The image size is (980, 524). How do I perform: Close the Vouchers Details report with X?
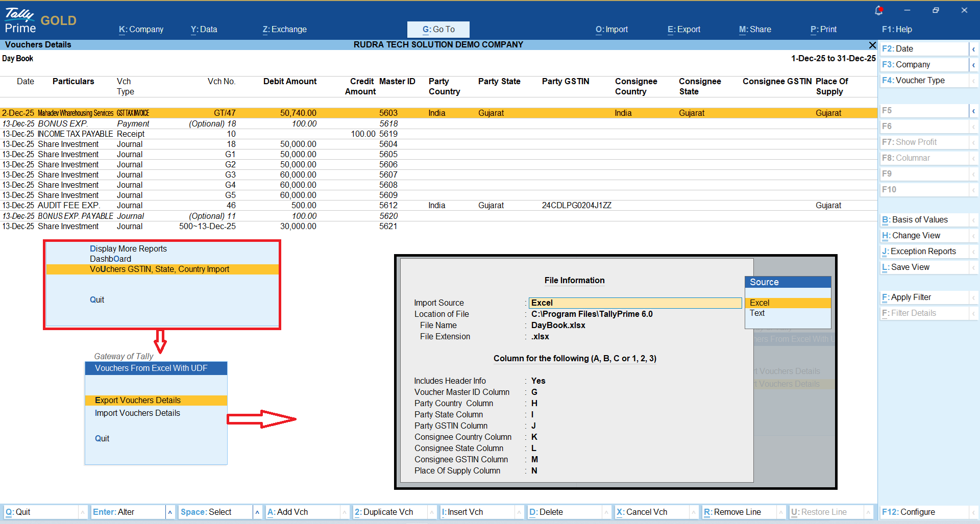click(872, 45)
